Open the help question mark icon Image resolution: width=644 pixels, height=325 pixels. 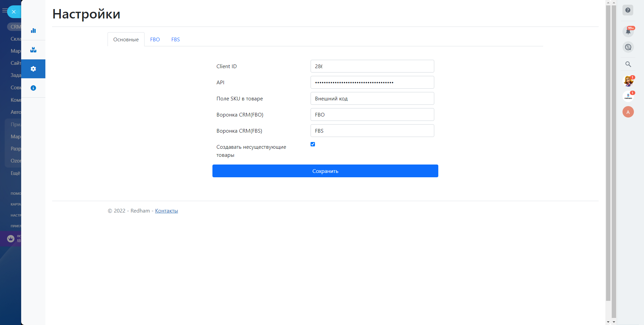pyautogui.click(x=628, y=10)
